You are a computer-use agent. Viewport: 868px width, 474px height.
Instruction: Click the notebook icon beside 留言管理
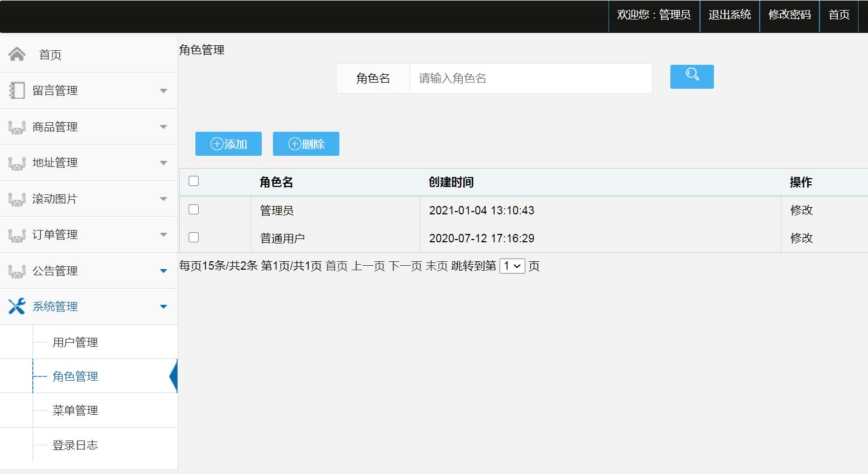point(17,90)
